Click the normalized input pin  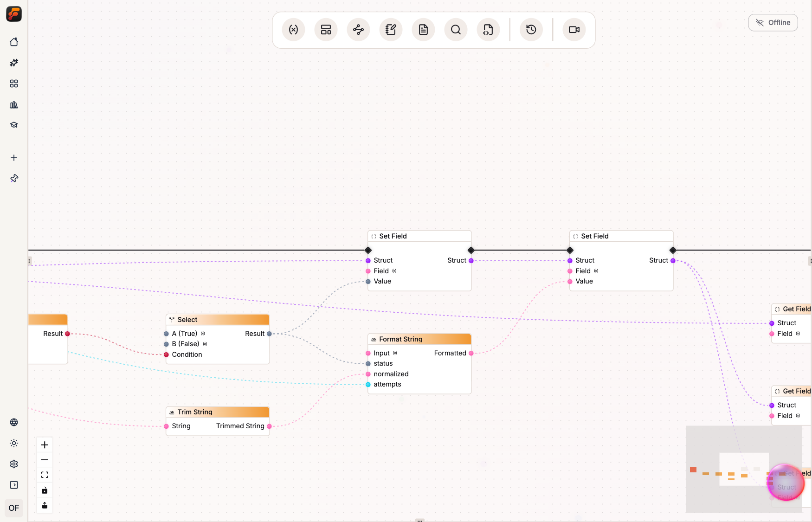tap(368, 374)
